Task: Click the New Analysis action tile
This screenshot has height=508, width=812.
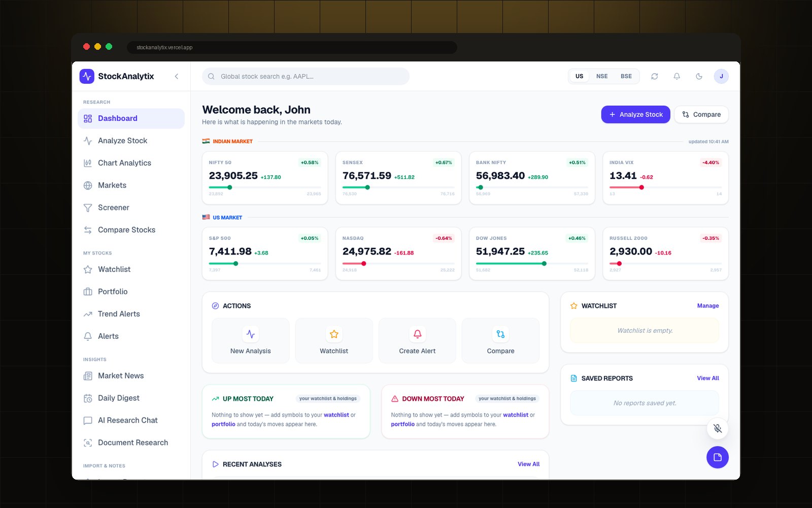Action: [x=251, y=340]
